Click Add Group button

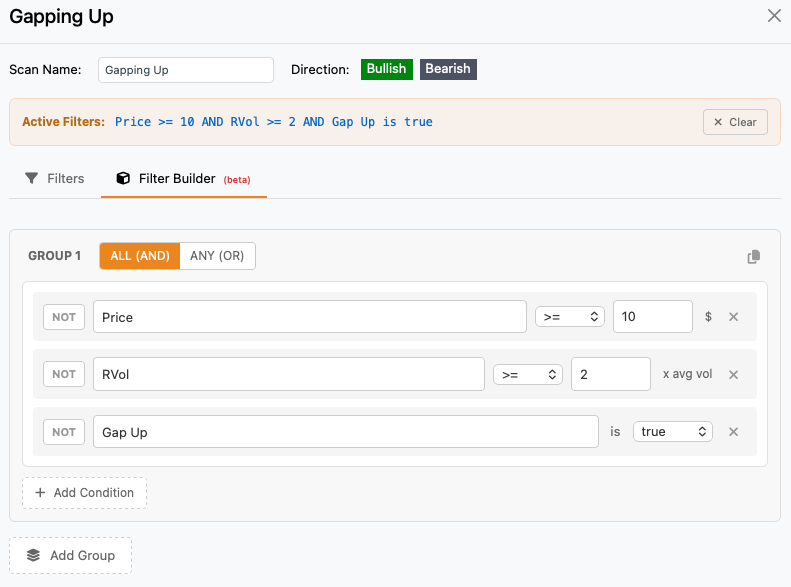click(x=70, y=556)
